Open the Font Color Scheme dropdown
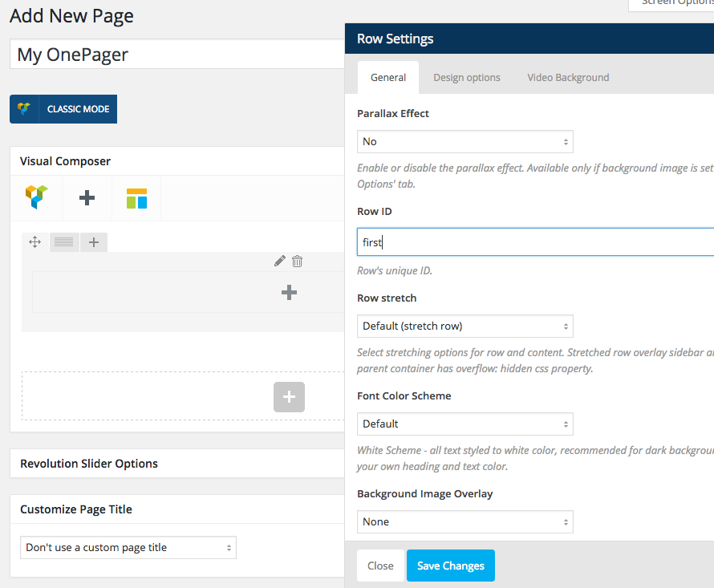 click(x=465, y=424)
